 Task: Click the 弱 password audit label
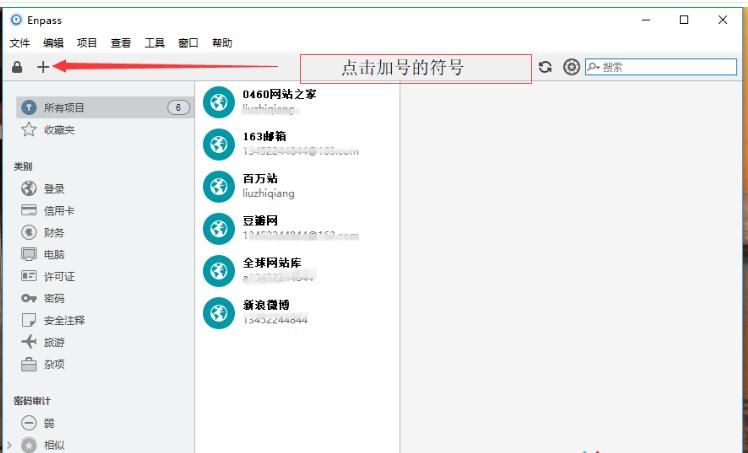click(x=49, y=423)
